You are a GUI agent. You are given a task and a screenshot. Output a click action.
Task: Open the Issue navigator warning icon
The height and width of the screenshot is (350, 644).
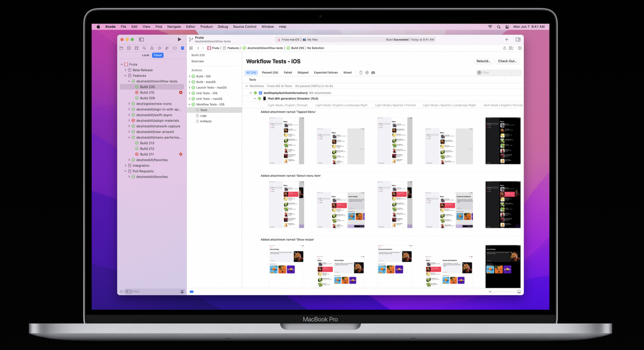[x=152, y=48]
